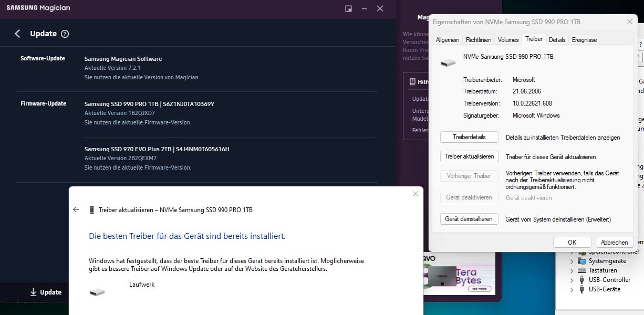Click the Firmware-Update section label
The width and height of the screenshot is (644, 315).
[x=43, y=103]
